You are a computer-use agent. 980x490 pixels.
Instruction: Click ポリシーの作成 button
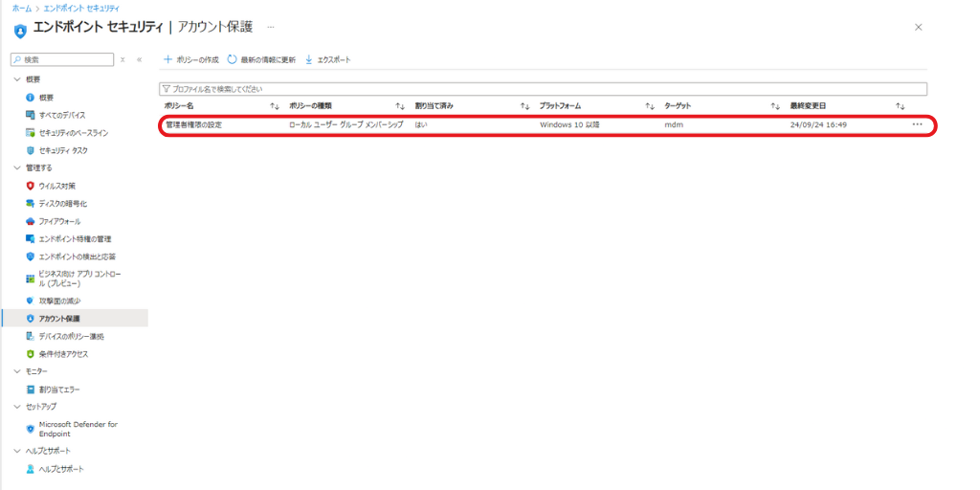coord(190,59)
